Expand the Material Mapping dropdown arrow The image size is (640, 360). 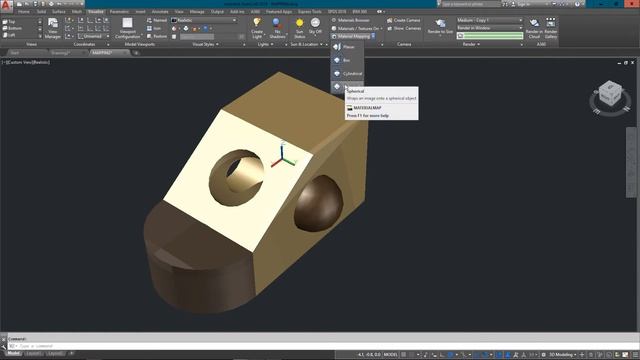click(x=373, y=36)
